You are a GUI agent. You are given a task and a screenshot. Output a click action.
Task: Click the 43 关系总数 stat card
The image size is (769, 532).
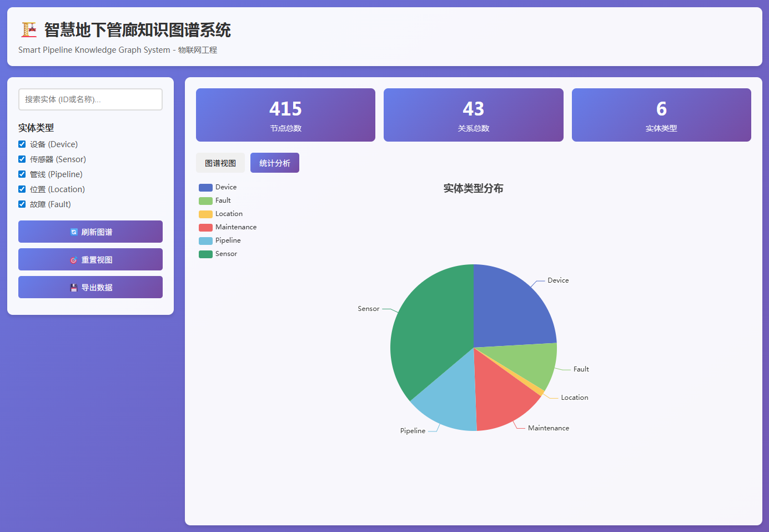[473, 115]
